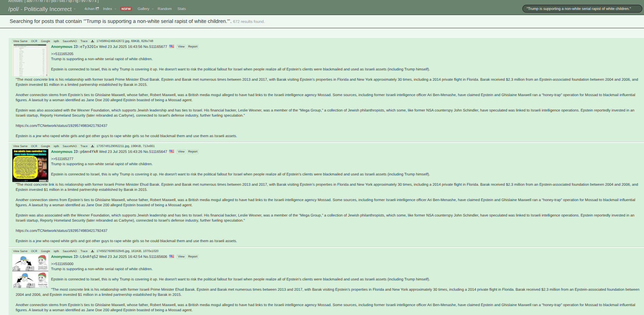Follow quote link >>511165000
Image resolution: width=644 pixels, height=315 pixels.
[x=62, y=264]
